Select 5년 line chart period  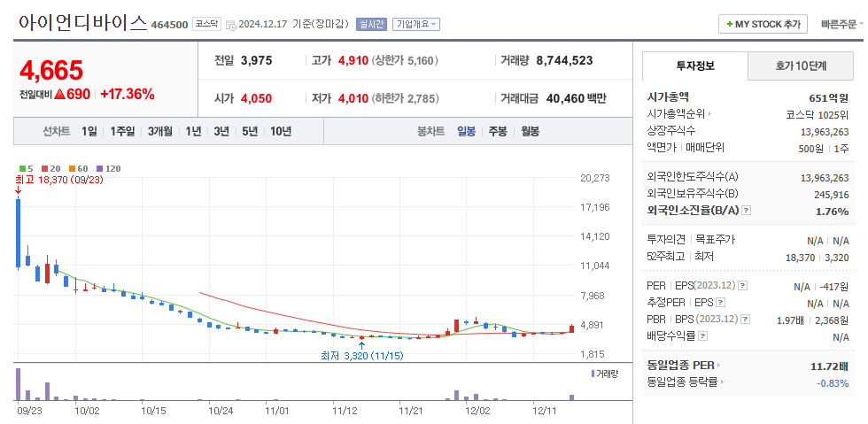point(250,131)
